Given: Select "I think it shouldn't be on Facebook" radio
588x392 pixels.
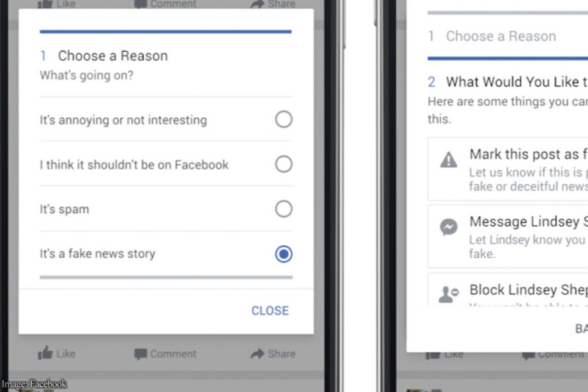Looking at the screenshot, I should (284, 165).
